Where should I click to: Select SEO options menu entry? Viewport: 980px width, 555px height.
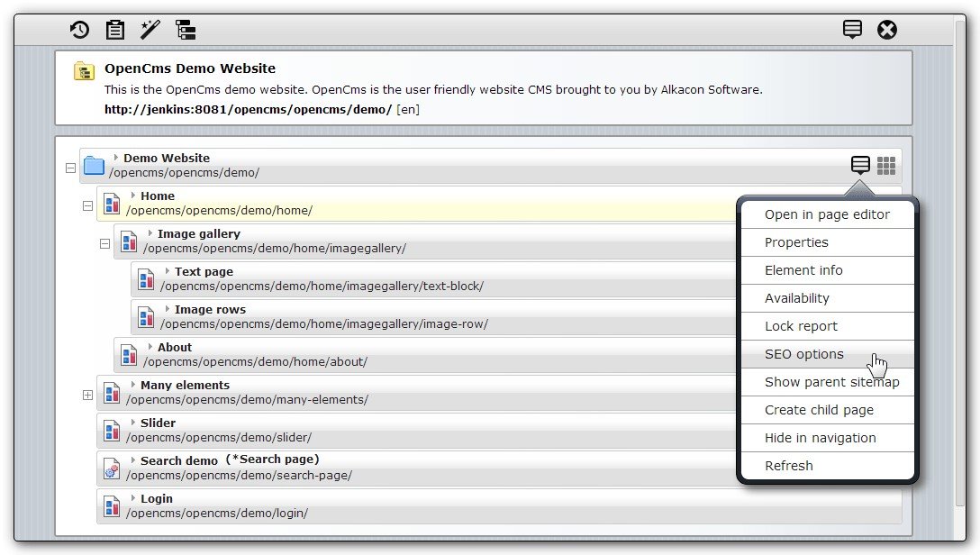[x=828, y=354]
